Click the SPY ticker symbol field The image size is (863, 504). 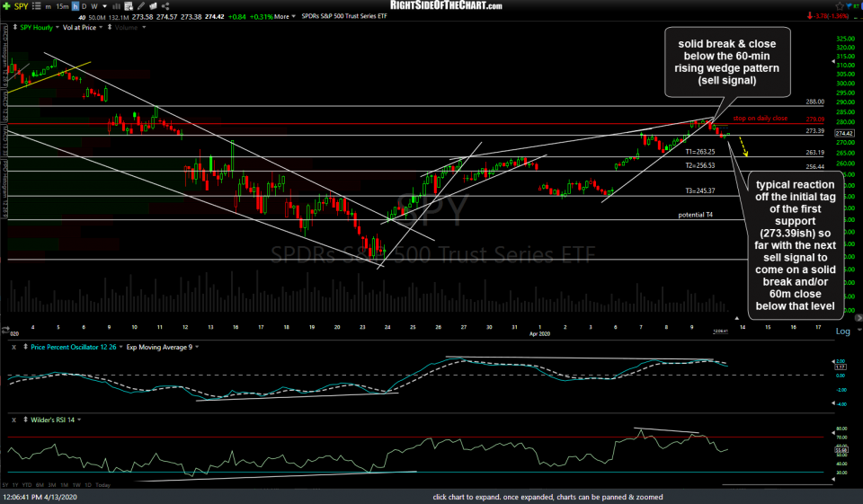[x=21, y=6]
